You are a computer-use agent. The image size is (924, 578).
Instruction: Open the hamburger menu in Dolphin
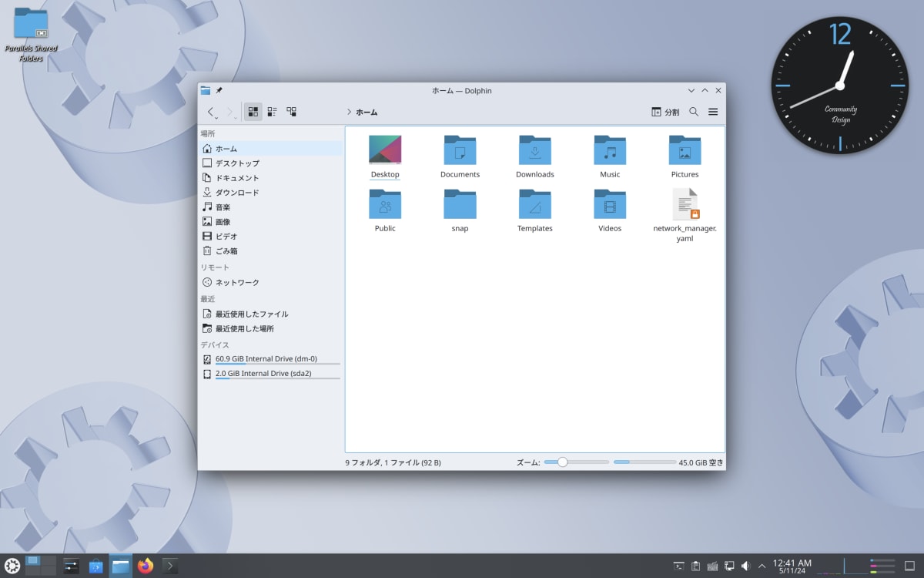(x=713, y=112)
